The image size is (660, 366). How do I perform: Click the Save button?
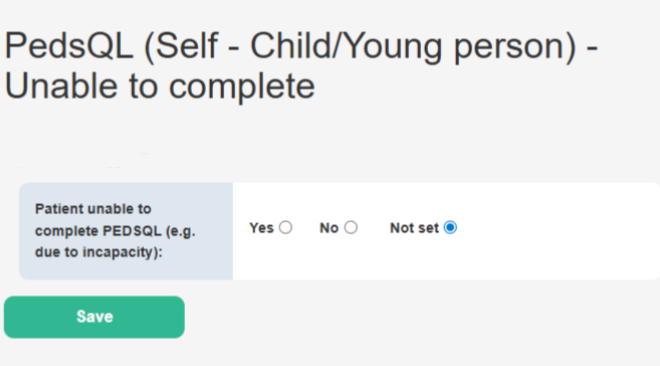[x=94, y=317]
